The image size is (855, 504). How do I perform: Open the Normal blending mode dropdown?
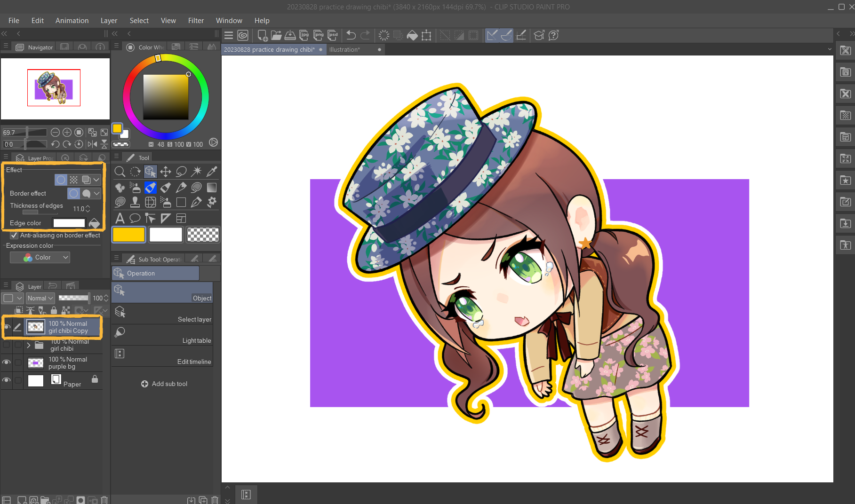tap(40, 298)
